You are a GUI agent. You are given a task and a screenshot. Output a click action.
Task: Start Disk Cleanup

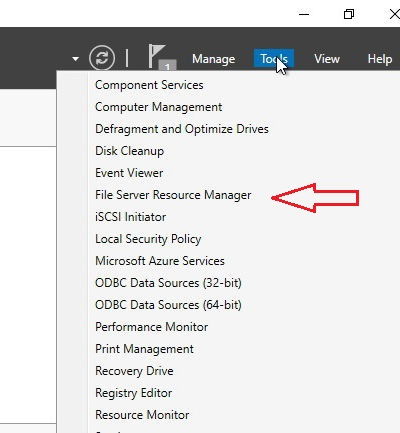click(129, 151)
